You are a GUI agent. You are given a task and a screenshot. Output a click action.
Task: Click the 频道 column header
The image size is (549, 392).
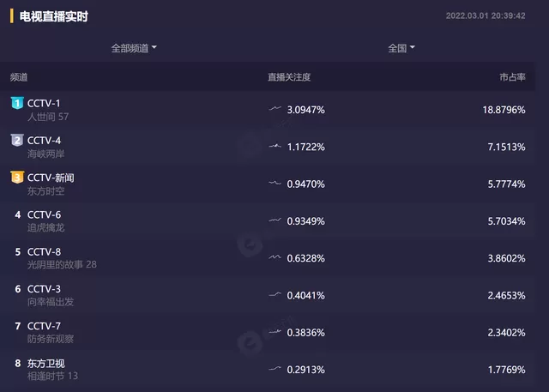[19, 77]
